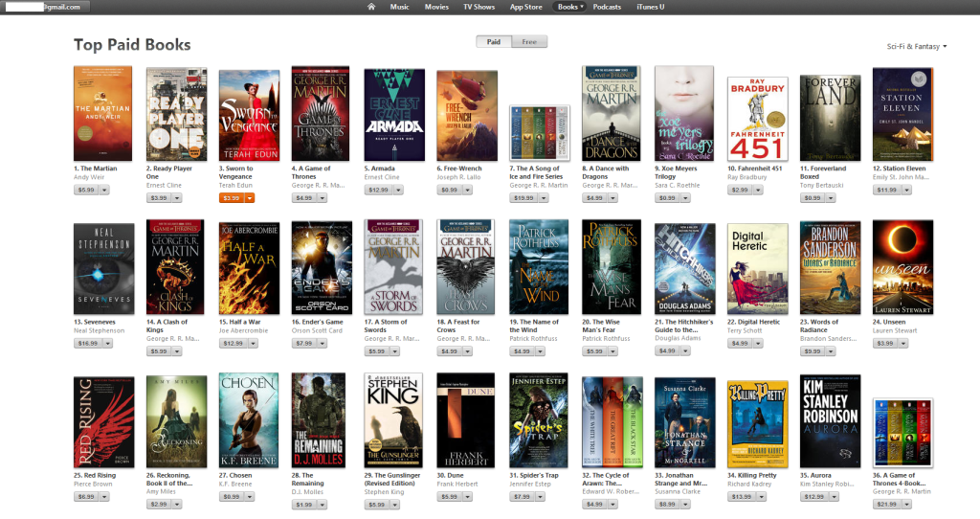The height and width of the screenshot is (519, 980).
Task: Open The Name of the Wind cover
Action: (x=539, y=267)
